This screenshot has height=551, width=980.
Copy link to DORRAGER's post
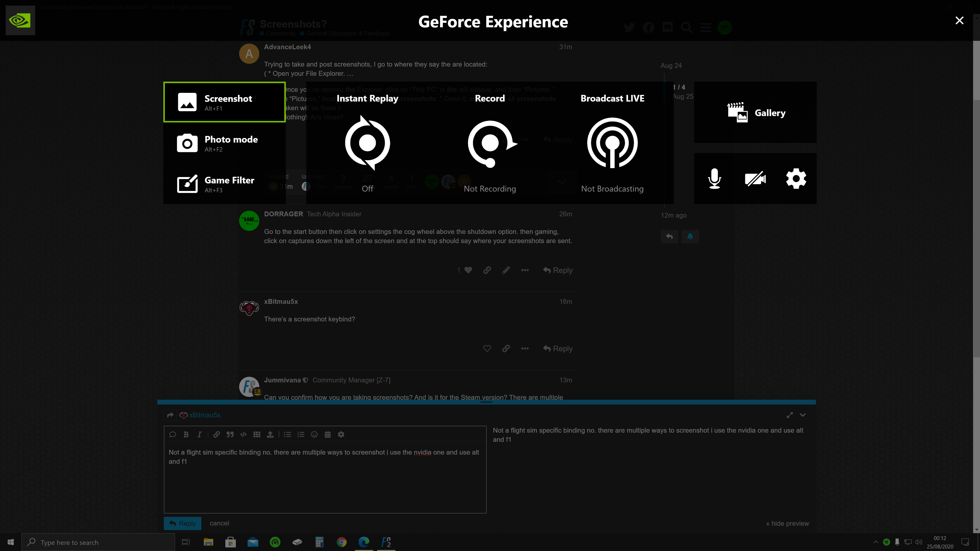point(487,270)
